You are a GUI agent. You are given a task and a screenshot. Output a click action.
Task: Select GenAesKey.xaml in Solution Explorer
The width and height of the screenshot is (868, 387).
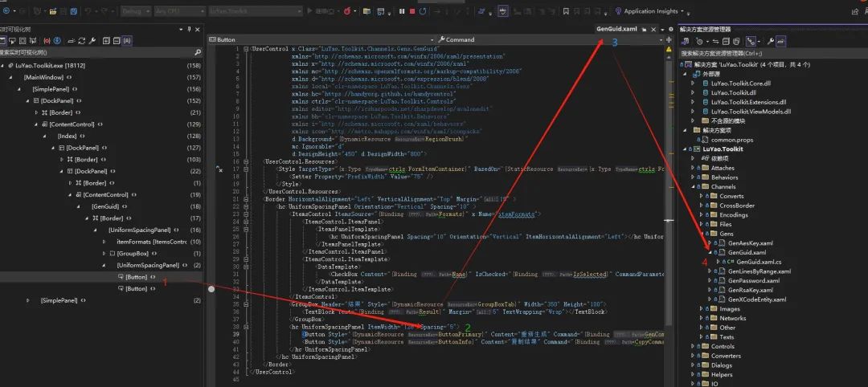pyautogui.click(x=750, y=242)
